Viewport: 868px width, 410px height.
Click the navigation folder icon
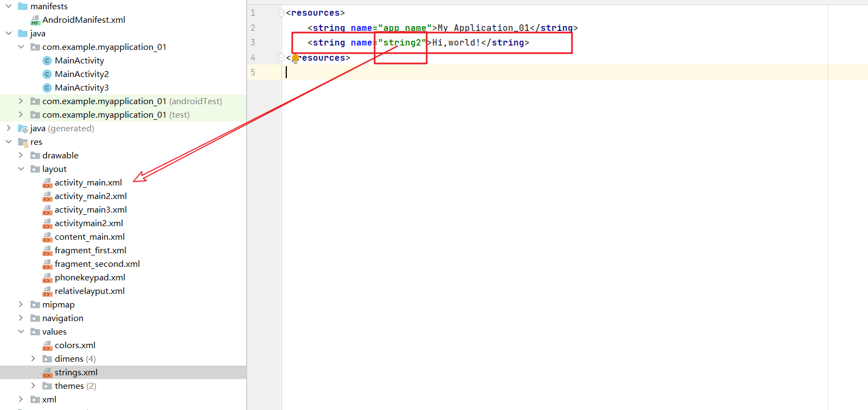pyautogui.click(x=35, y=318)
